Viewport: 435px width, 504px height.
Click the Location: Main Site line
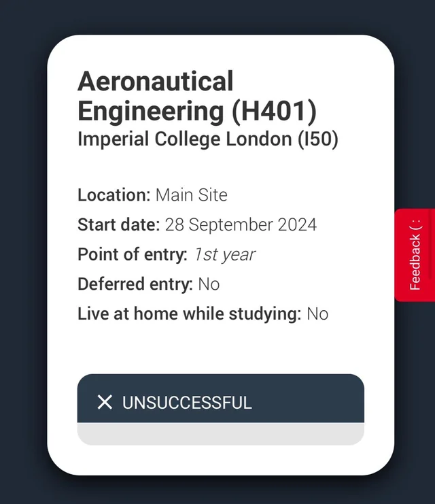(153, 195)
